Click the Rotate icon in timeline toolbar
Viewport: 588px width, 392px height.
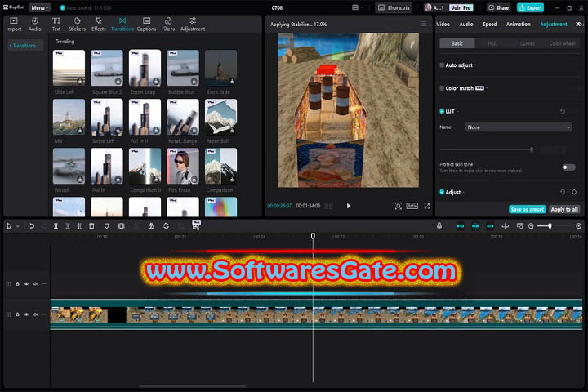click(x=166, y=226)
